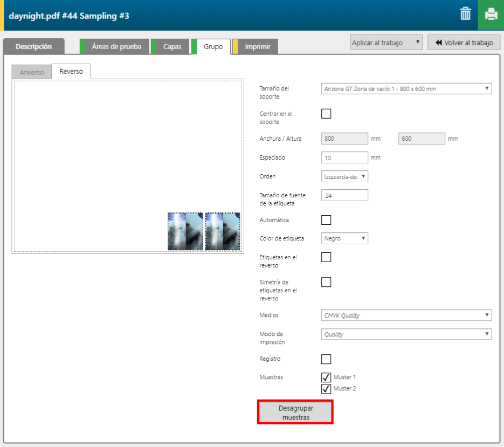Click the trash delete icon
504x447 pixels.
tap(465, 15)
